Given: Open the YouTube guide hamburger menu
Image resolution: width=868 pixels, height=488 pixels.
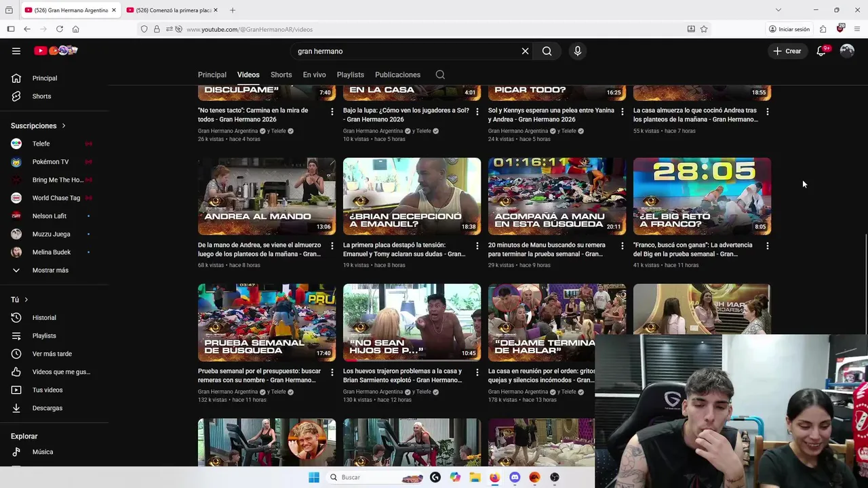Looking at the screenshot, I should pyautogui.click(x=16, y=51).
